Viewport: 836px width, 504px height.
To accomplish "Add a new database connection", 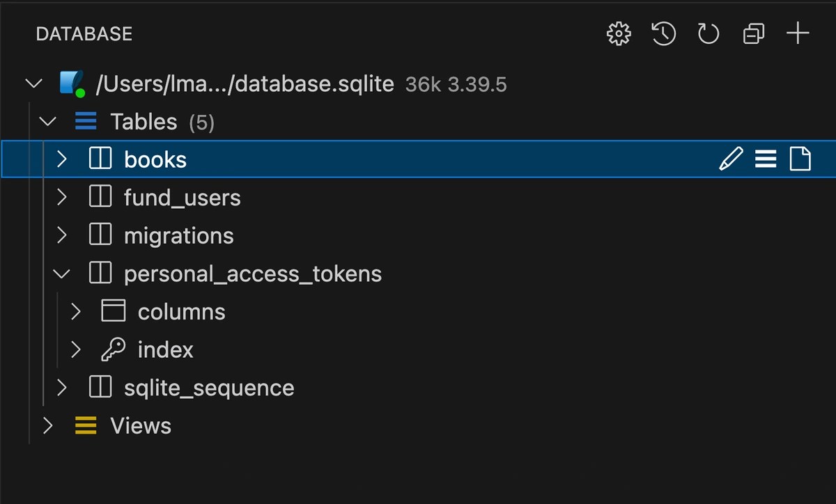I will click(797, 33).
